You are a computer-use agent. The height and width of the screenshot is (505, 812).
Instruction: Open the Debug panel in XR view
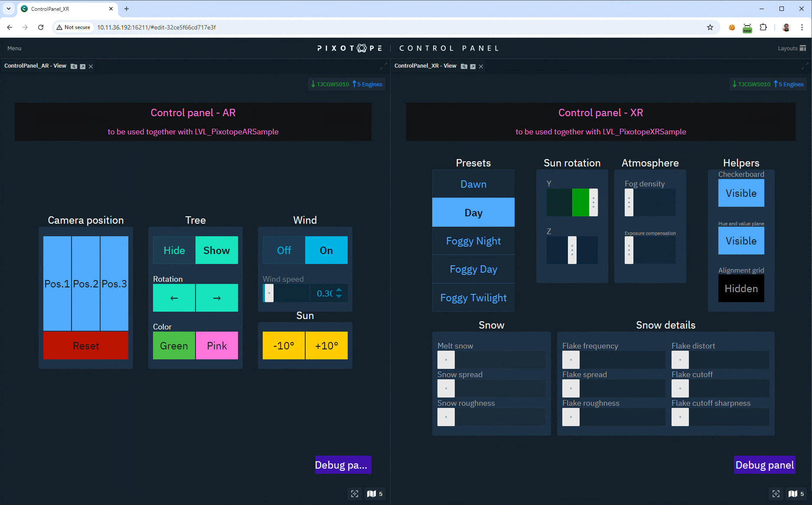coord(764,465)
